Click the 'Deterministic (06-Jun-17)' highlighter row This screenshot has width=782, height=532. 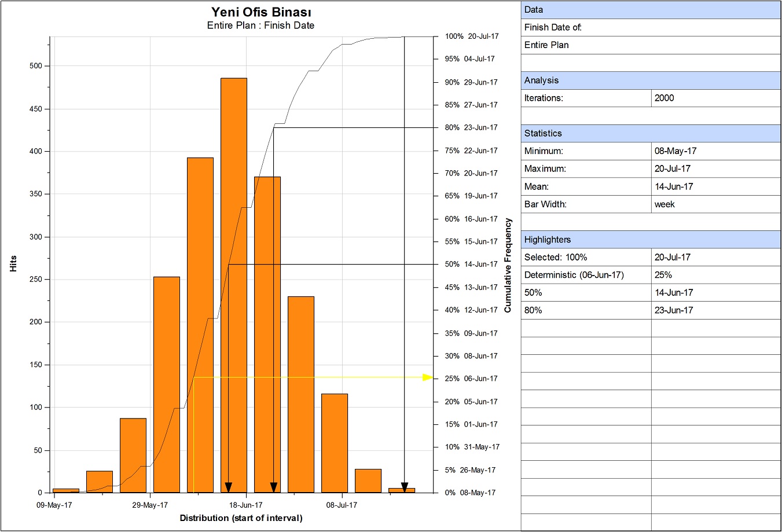coord(574,275)
